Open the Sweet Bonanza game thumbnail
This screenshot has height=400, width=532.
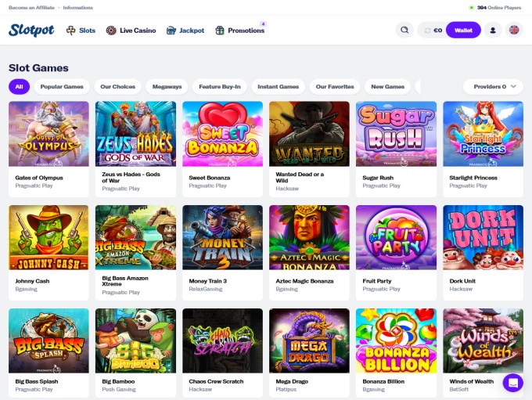click(x=222, y=134)
